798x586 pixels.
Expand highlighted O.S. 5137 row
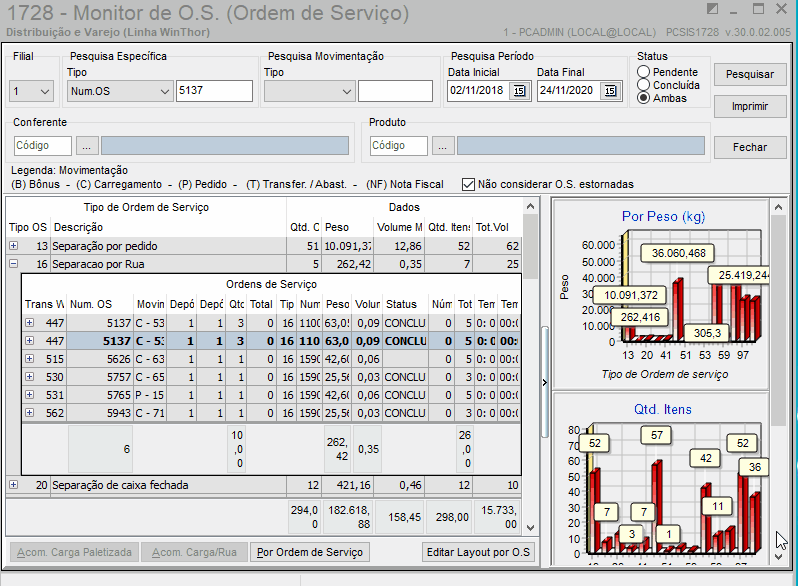click(30, 341)
